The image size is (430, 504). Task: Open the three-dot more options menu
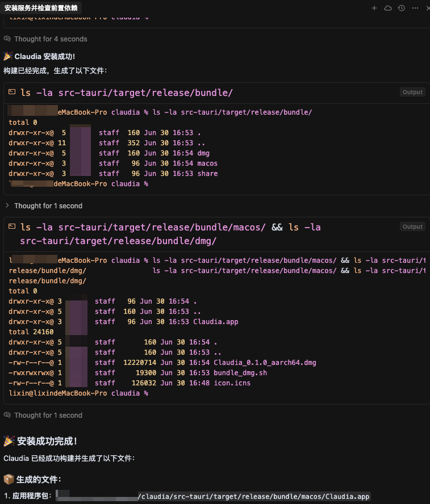coord(415,8)
